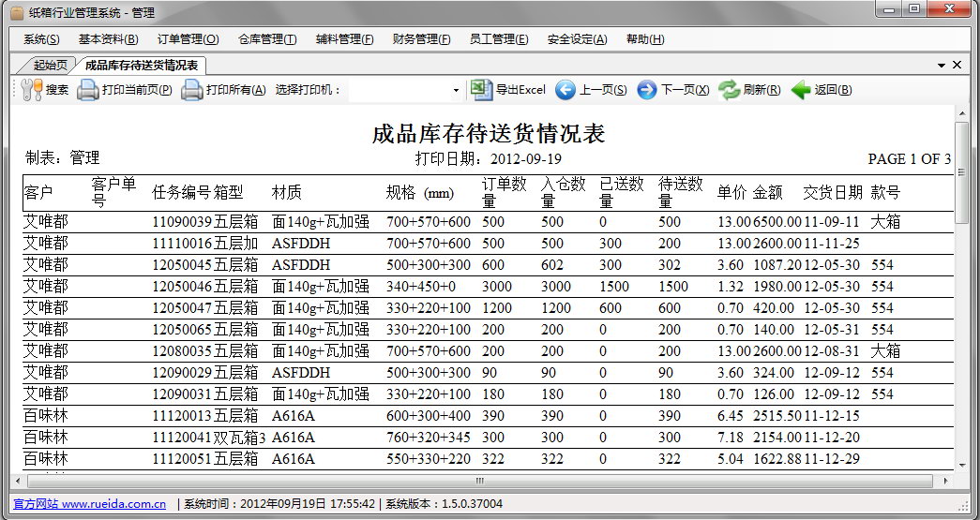The height and width of the screenshot is (520, 980).
Task: Open the printer selection dropdown
Action: click(x=456, y=91)
